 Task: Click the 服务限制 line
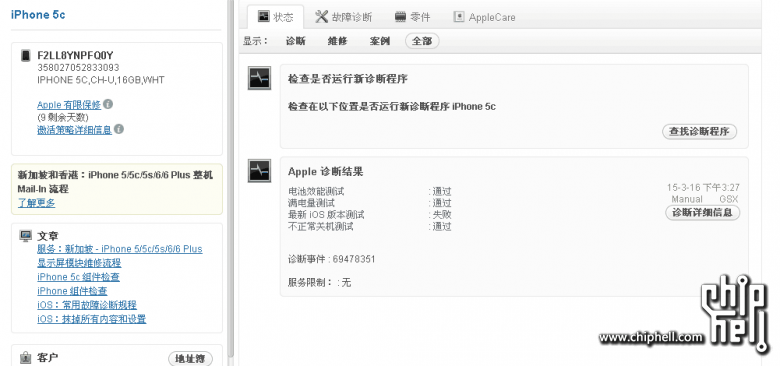[319, 282]
